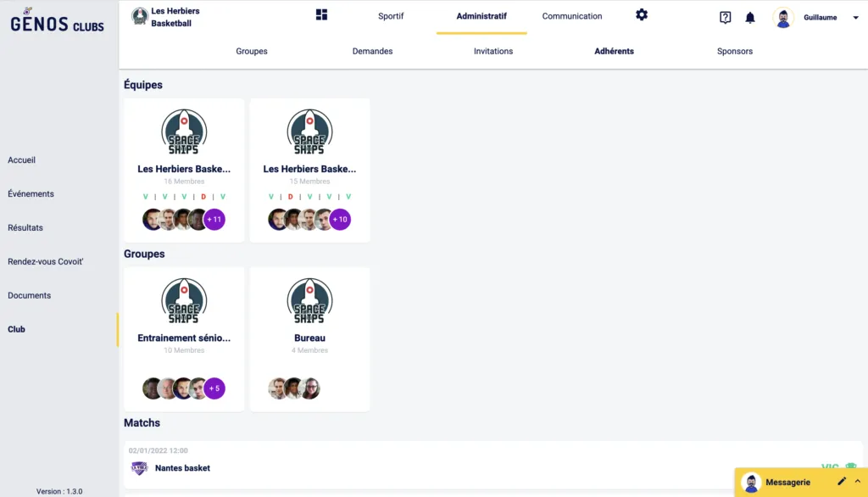The image size is (868, 497).
Task: Open notifications bell icon
Action: (x=750, y=18)
